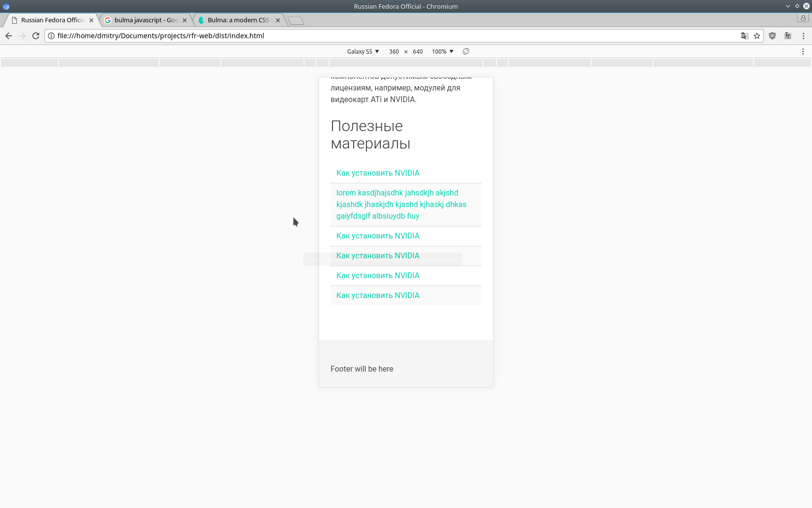
Task: Open the window menu icon in title bar
Action: tap(6, 6)
